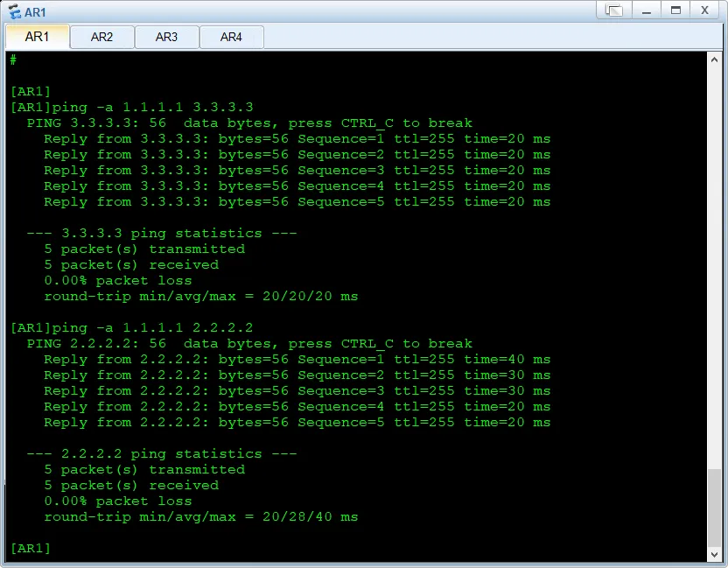The height and width of the screenshot is (568, 728).
Task: Click reply from 2.2.2.2 with time=40 ms
Action: pyautogui.click(x=297, y=360)
